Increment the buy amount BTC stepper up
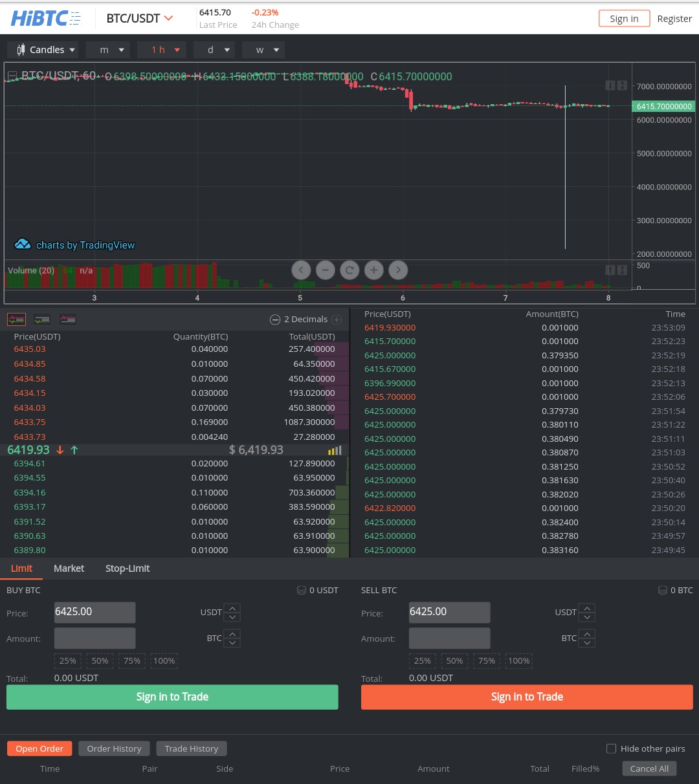The height and width of the screenshot is (784, 699). 232,633
